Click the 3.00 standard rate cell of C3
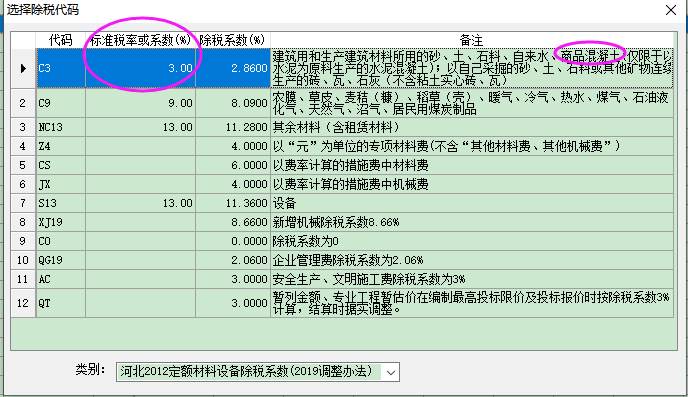Viewport: 688px width, 397px height. pos(140,68)
